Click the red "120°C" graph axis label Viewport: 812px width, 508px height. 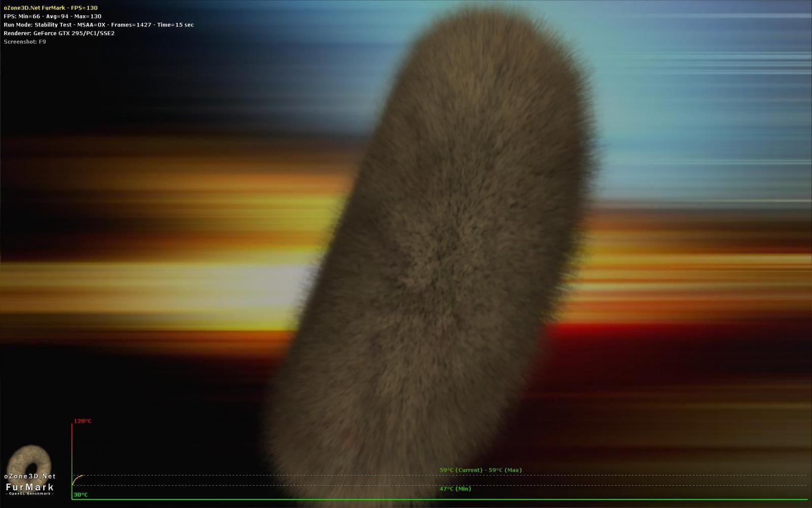(83, 421)
